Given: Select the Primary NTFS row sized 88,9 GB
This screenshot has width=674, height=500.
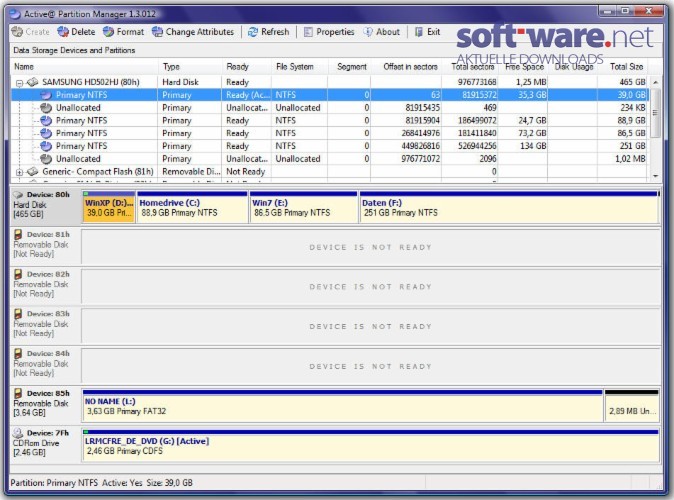Looking at the screenshot, I should tap(329, 120).
